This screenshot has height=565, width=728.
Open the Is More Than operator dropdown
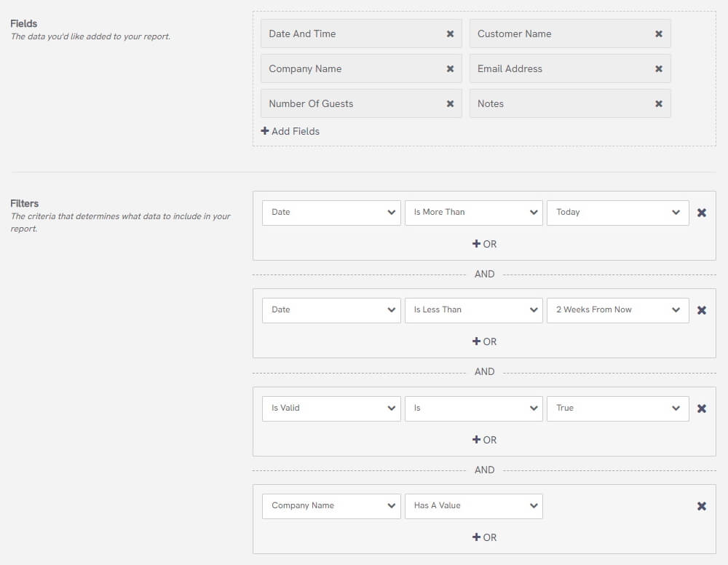point(474,213)
